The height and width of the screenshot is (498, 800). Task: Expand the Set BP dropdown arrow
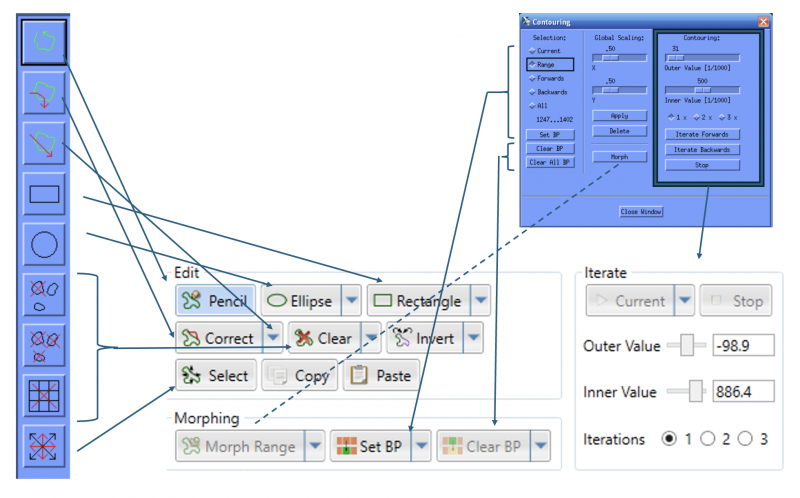pyautogui.click(x=421, y=446)
